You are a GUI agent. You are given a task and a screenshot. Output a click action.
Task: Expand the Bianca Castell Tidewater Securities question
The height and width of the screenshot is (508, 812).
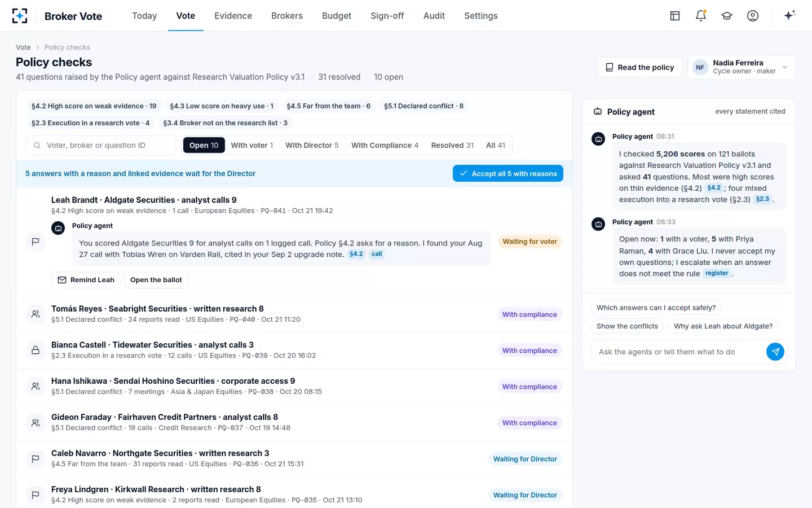pos(294,350)
